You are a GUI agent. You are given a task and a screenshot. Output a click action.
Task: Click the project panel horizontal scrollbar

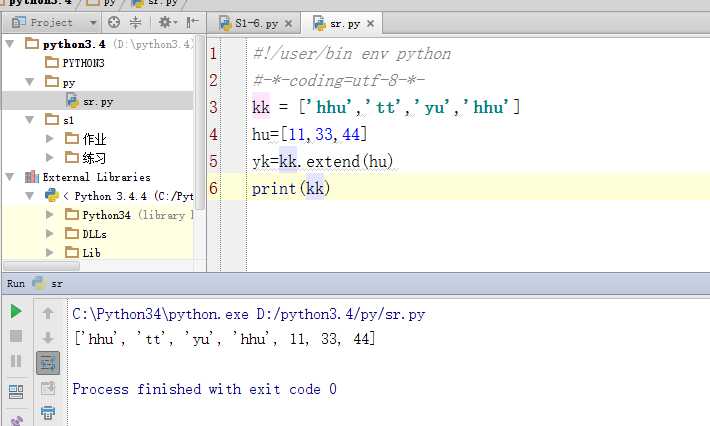click(x=42, y=266)
